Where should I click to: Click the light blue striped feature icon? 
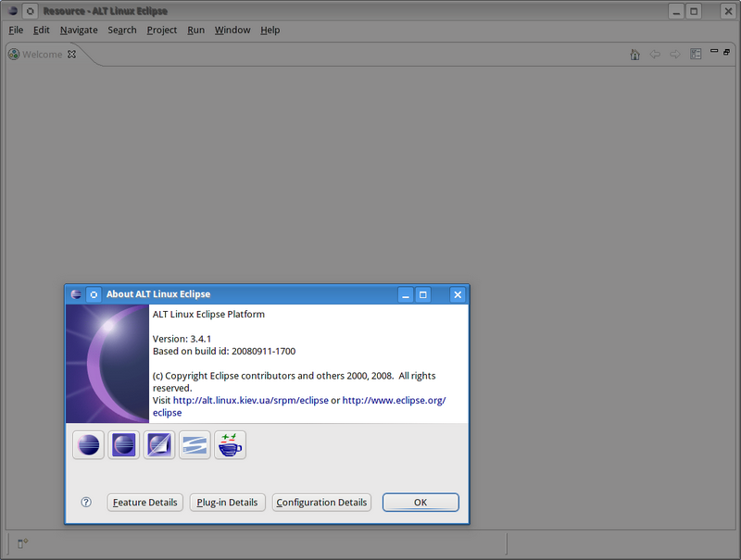pyautogui.click(x=195, y=445)
